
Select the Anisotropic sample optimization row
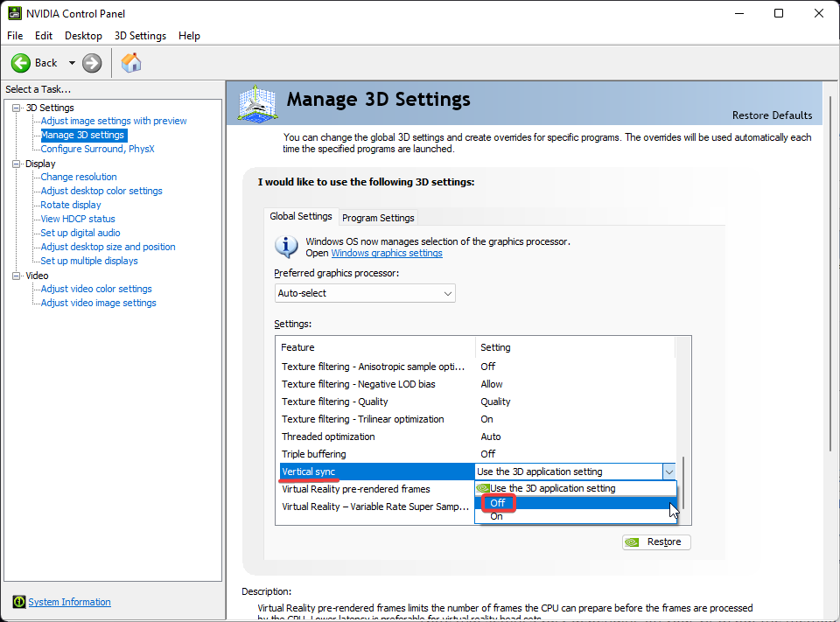pyautogui.click(x=477, y=367)
